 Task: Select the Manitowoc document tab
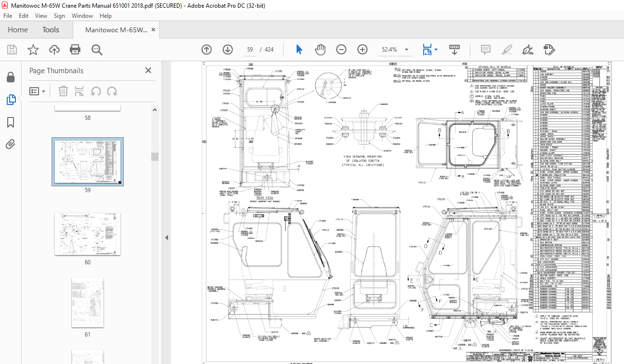pyautogui.click(x=116, y=30)
